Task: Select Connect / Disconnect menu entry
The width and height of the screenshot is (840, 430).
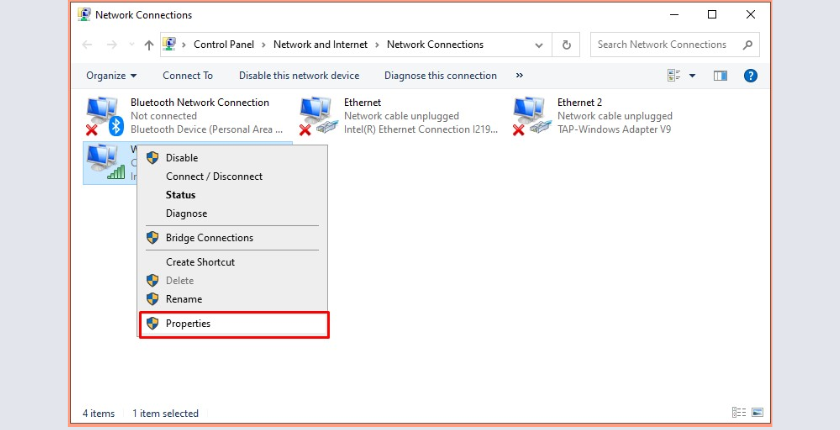Action: coord(234,176)
